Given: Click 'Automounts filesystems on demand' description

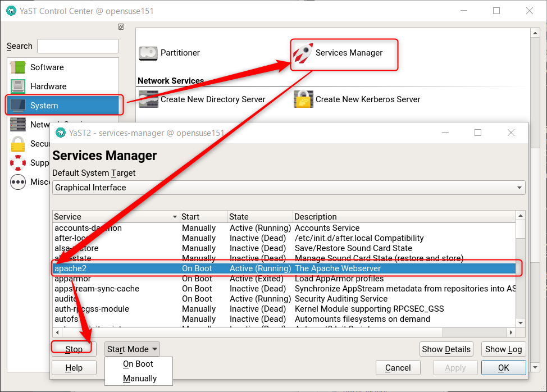Looking at the screenshot, I should click(x=362, y=319).
